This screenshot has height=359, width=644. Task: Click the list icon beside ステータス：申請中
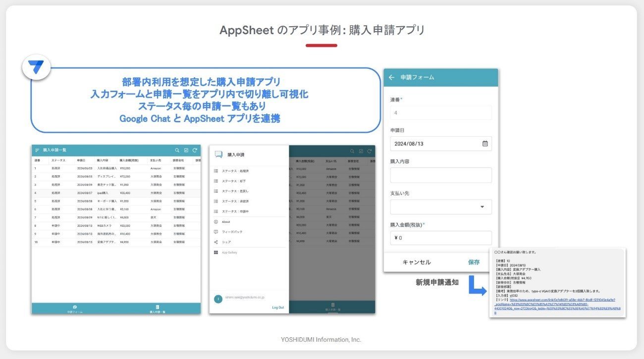click(x=216, y=211)
